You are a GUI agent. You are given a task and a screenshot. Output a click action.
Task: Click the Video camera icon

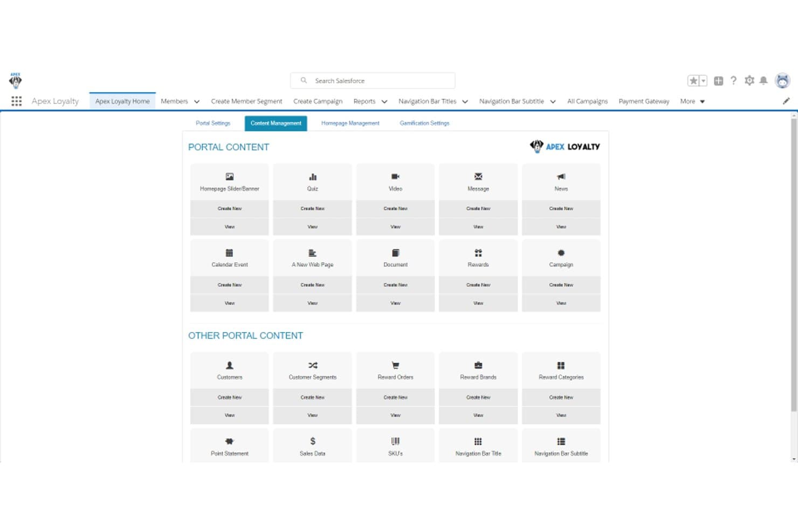coord(395,177)
